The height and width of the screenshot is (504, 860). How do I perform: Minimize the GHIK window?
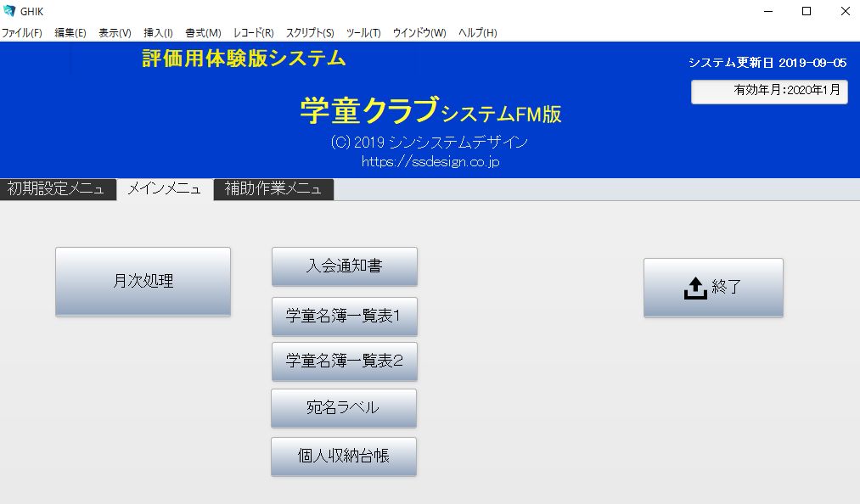tap(767, 11)
